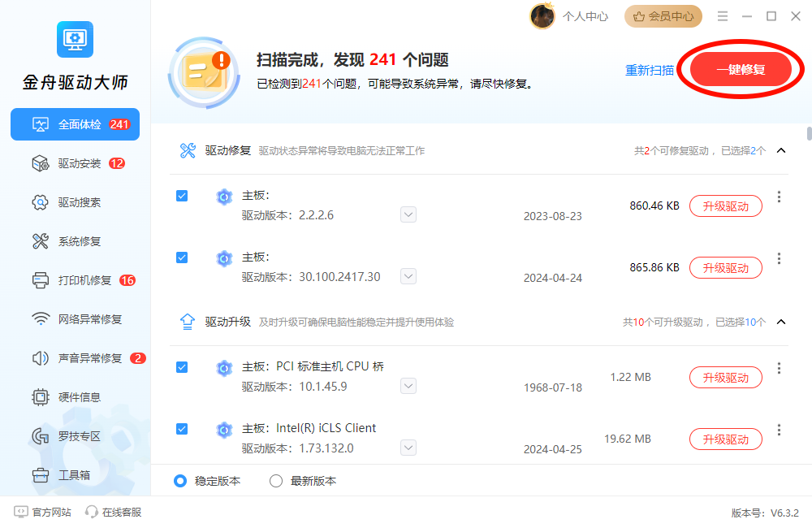Open three-dot menu for Intel(R) iCLS Client
This screenshot has height=528, width=812.
(779, 430)
